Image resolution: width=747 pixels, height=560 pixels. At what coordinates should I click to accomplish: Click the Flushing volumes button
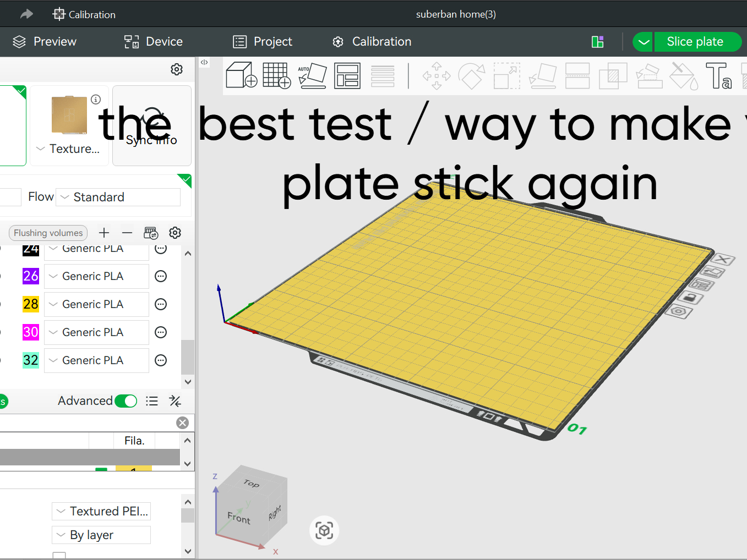[x=48, y=233]
